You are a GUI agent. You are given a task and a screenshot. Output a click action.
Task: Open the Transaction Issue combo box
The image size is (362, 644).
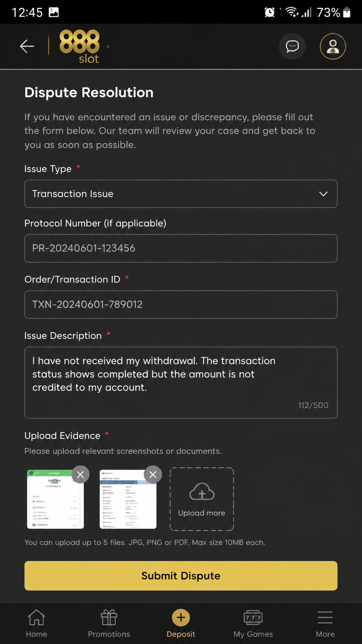pos(181,194)
